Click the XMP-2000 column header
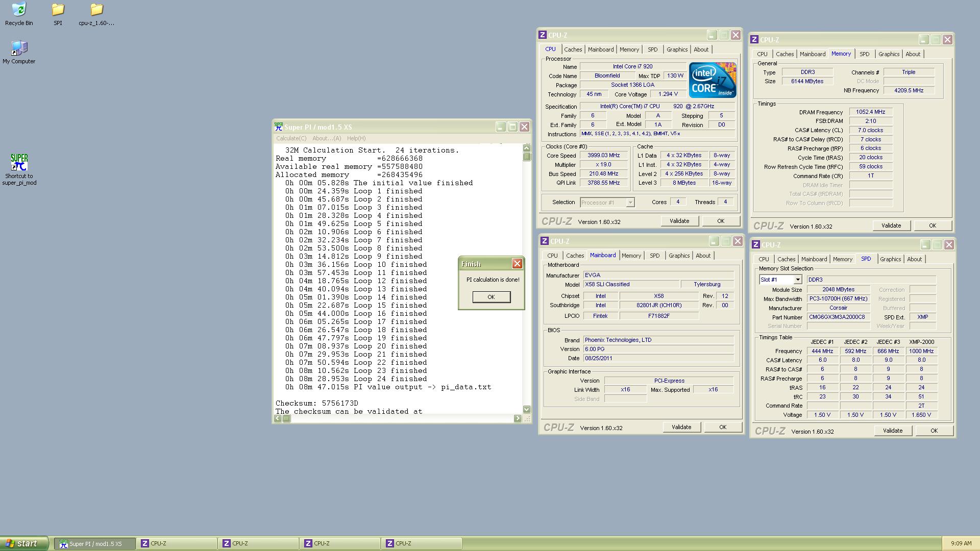 coord(921,342)
